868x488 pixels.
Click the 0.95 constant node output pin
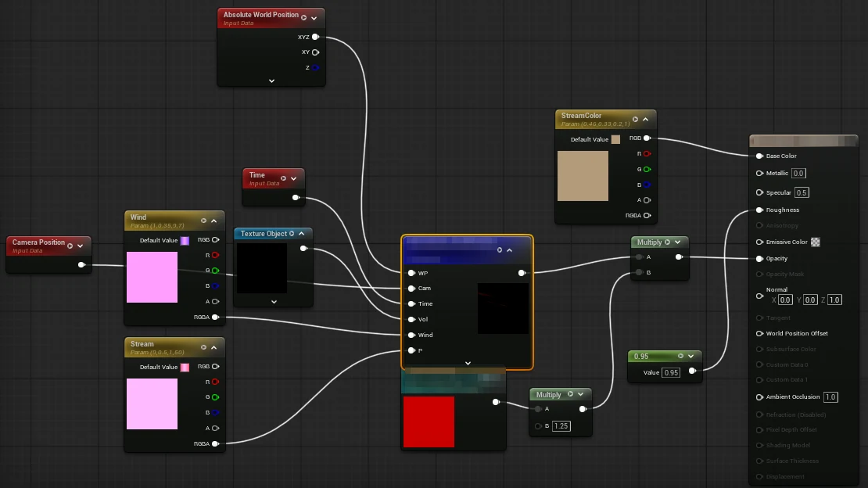coord(692,371)
